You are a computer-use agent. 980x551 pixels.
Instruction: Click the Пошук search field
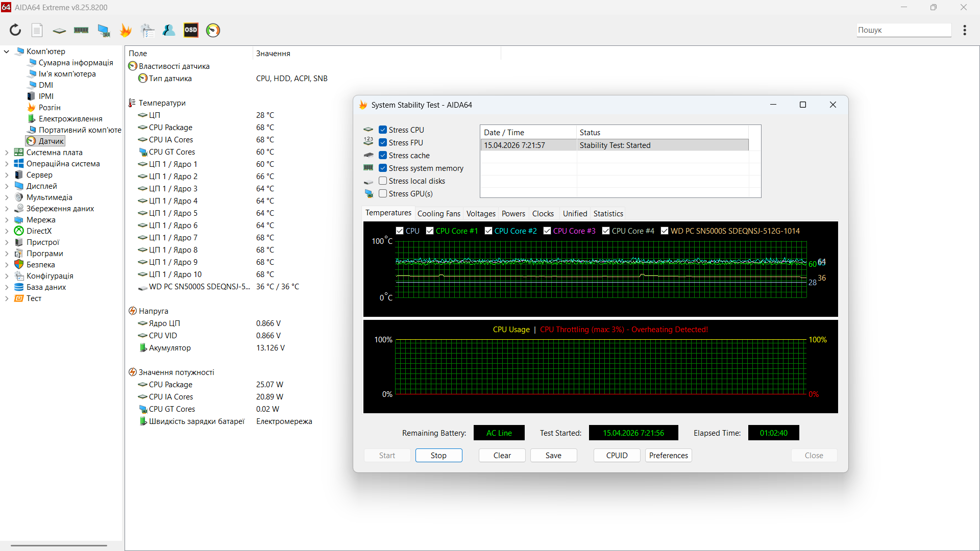903,30
